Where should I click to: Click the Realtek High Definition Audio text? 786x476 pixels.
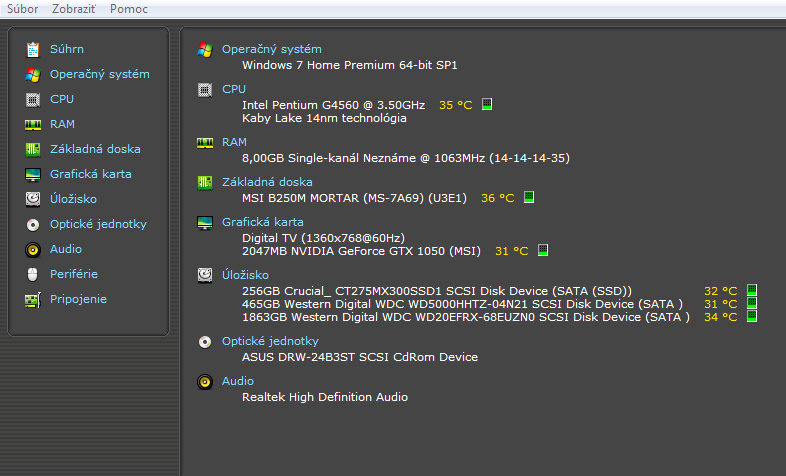[x=325, y=397]
